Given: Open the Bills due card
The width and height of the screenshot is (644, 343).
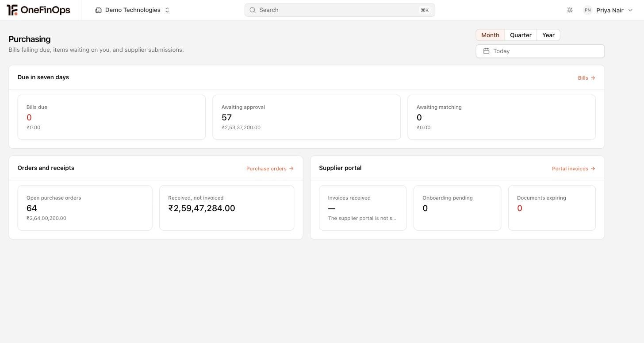Looking at the screenshot, I should point(111,117).
